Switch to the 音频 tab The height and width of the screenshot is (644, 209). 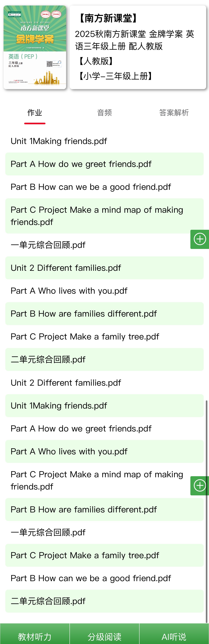pyautogui.click(x=104, y=113)
